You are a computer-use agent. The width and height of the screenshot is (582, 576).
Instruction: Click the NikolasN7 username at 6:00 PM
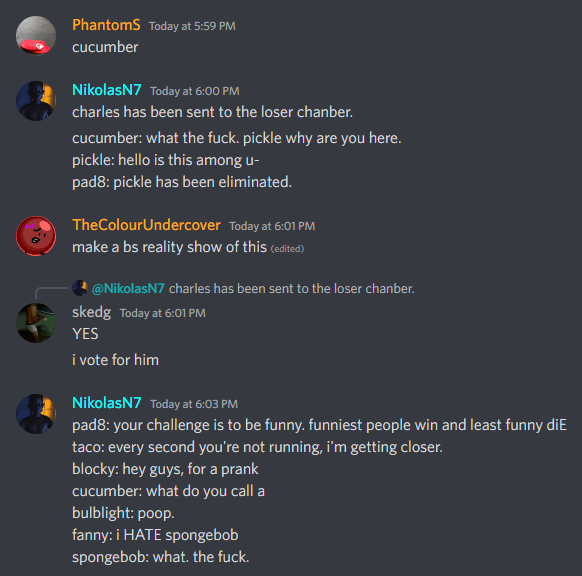pos(107,90)
